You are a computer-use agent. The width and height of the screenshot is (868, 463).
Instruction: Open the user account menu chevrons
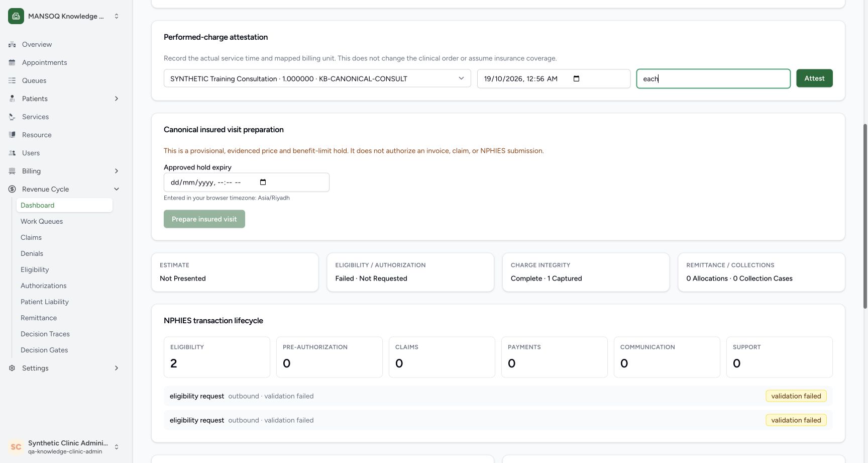pyautogui.click(x=117, y=447)
